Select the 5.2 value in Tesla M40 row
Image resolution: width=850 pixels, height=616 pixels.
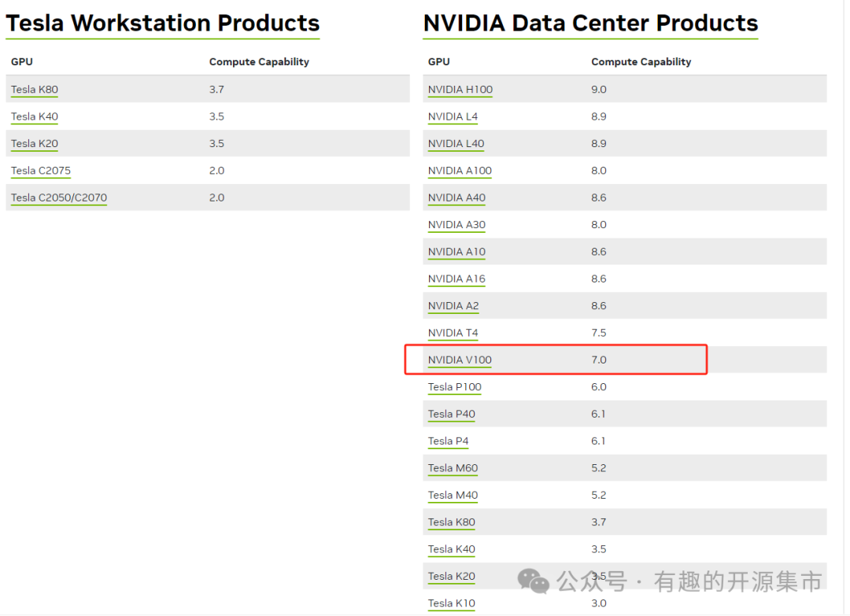tap(598, 496)
